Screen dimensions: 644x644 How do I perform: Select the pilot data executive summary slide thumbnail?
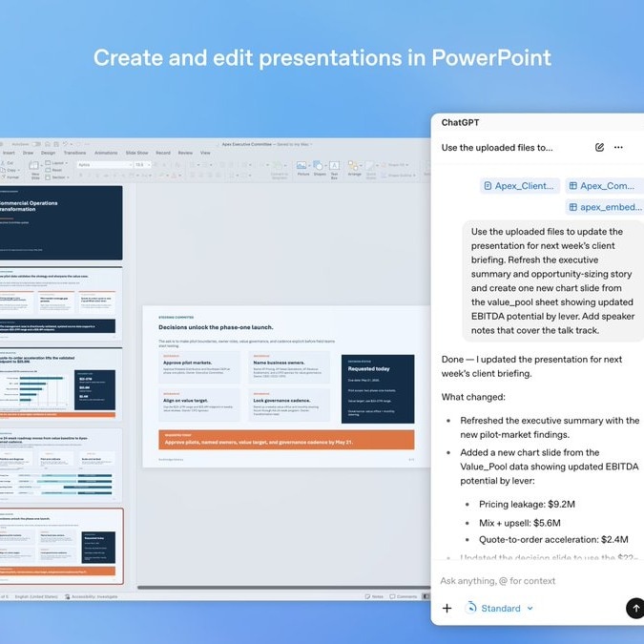(x=61, y=303)
